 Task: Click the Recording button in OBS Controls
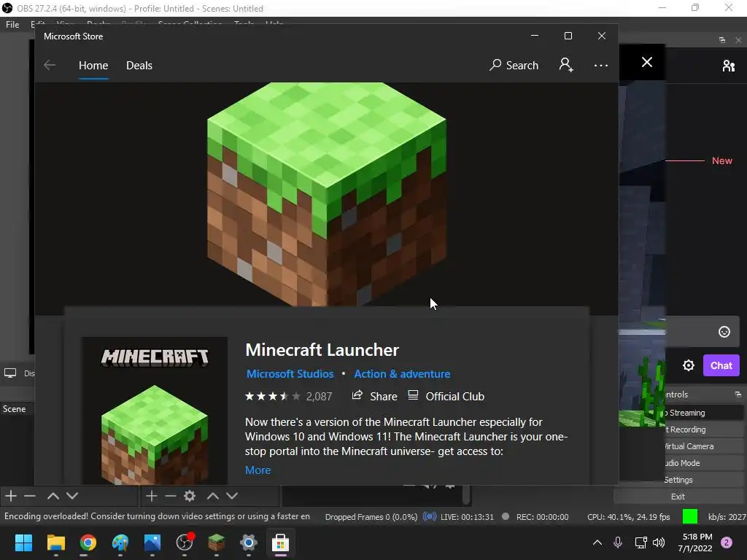(x=704, y=429)
